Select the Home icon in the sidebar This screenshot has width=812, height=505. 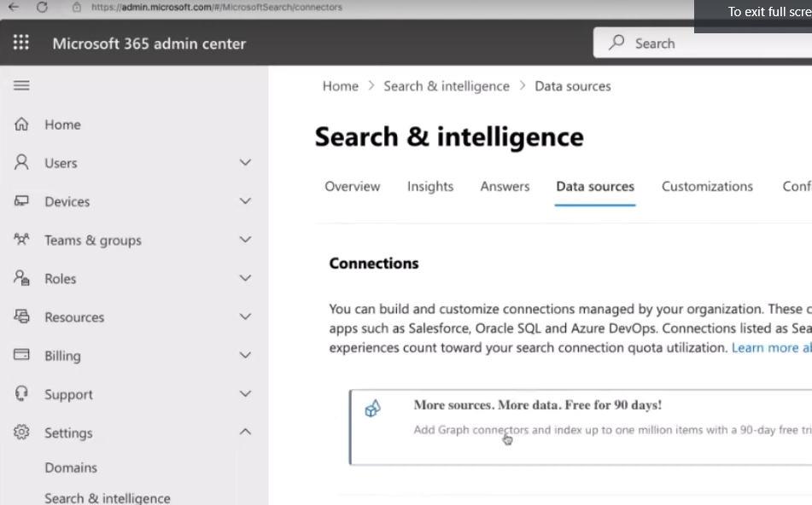20,124
